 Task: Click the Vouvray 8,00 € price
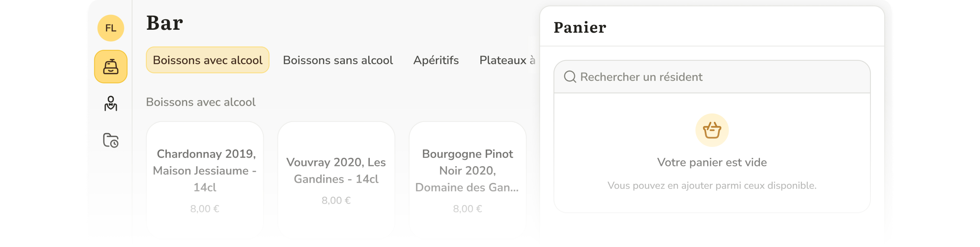[x=336, y=201]
